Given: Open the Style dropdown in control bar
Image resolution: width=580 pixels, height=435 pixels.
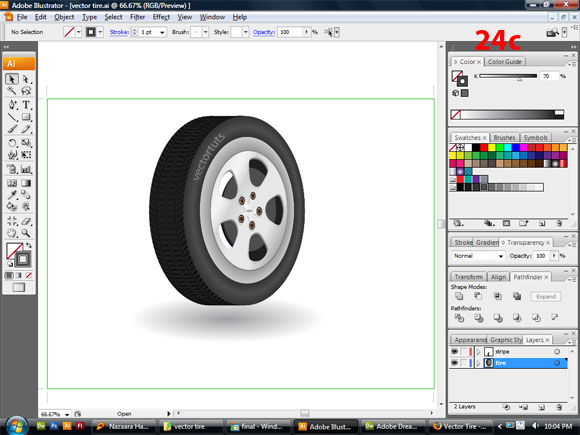Looking at the screenshot, I should coord(246,32).
